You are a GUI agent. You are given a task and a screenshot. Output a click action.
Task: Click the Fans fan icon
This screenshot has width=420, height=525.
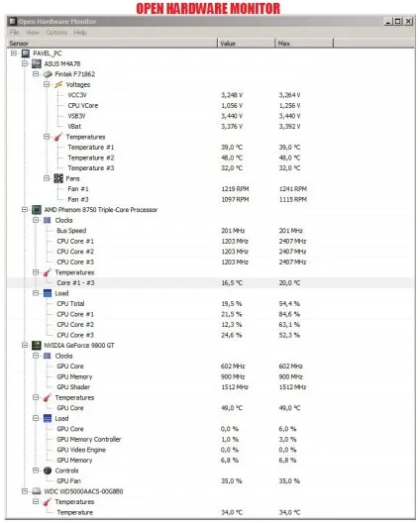coord(58,178)
